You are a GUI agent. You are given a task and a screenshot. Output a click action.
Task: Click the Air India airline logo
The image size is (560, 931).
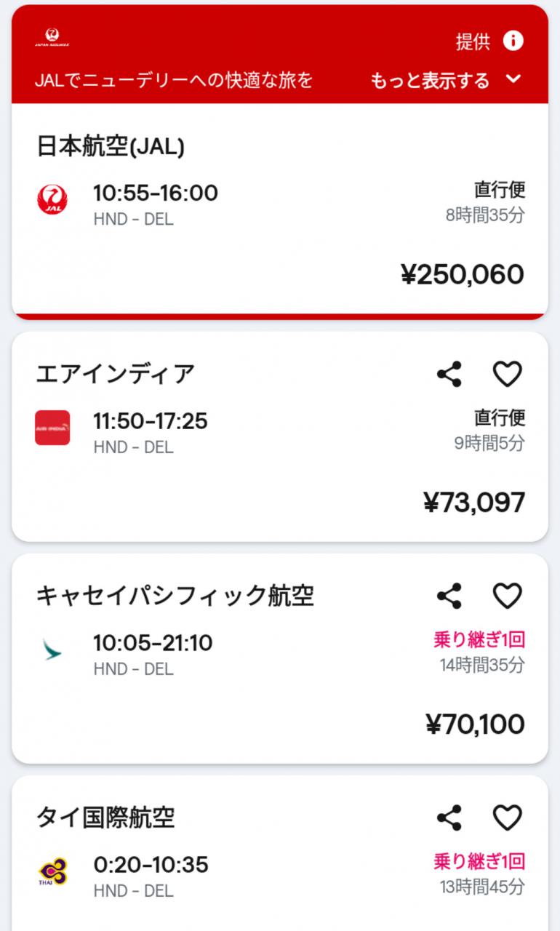point(52,428)
